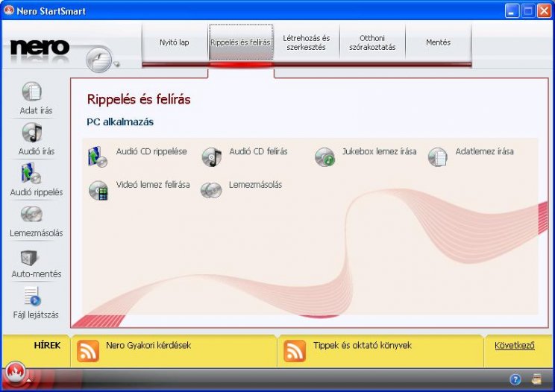Click the PC alkalmazás heading

point(120,122)
